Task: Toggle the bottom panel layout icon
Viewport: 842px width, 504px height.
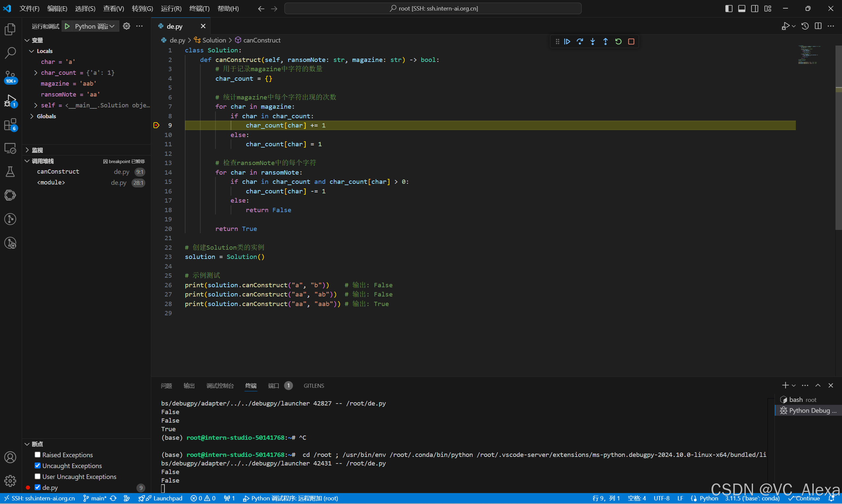Action: pos(742,9)
